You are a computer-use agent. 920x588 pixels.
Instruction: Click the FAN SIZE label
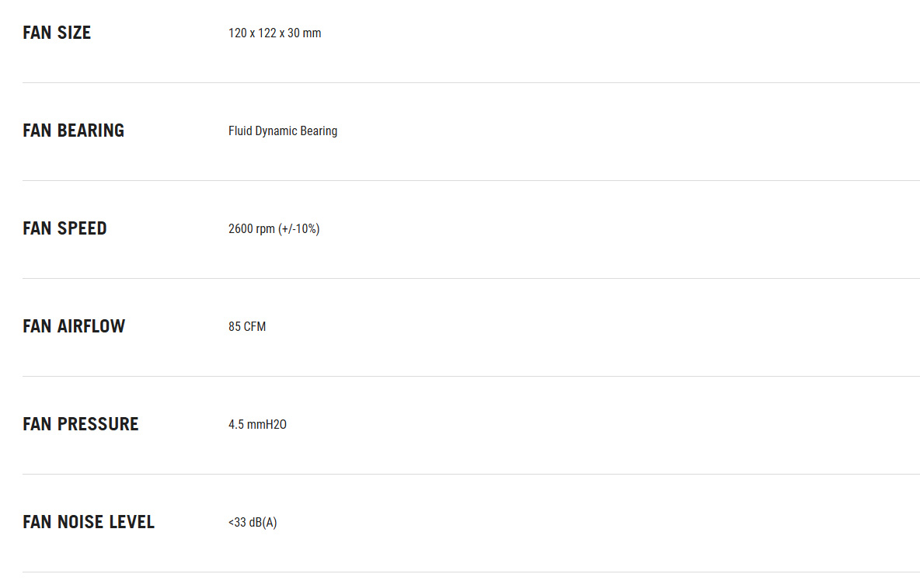(57, 33)
